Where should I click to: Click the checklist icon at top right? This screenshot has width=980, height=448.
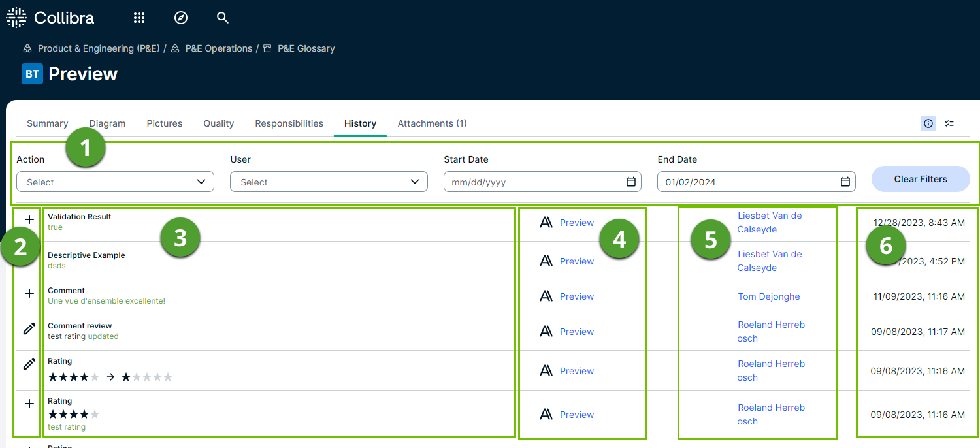tap(949, 123)
